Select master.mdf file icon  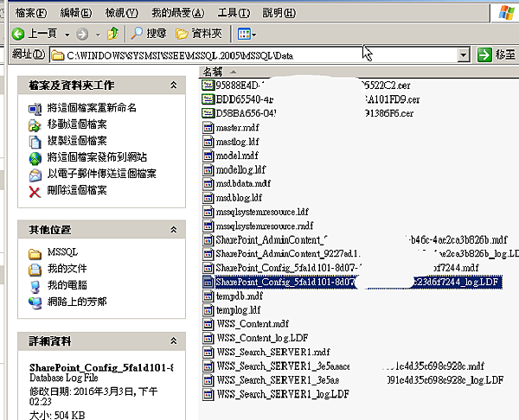coord(208,128)
